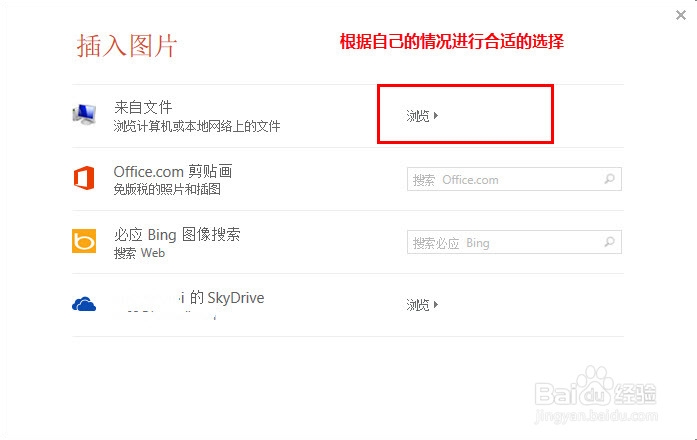This screenshot has height=440, width=697.
Task: Click 浏览计算机或本地网络上的文件 description
Action: point(197,126)
